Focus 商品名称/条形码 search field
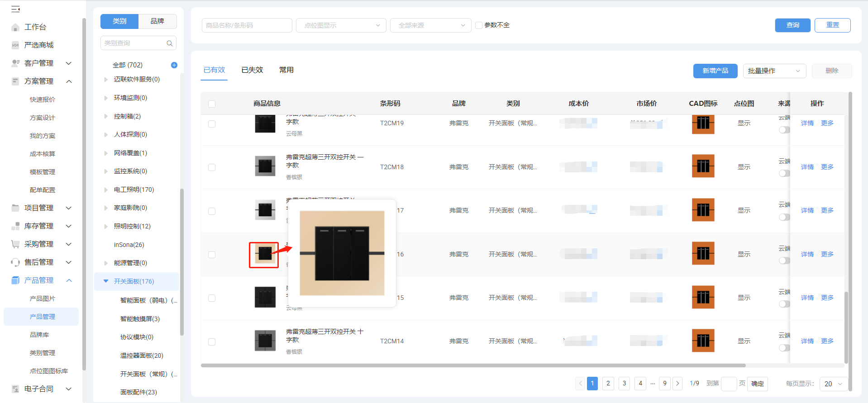The width and height of the screenshot is (868, 403). point(247,25)
